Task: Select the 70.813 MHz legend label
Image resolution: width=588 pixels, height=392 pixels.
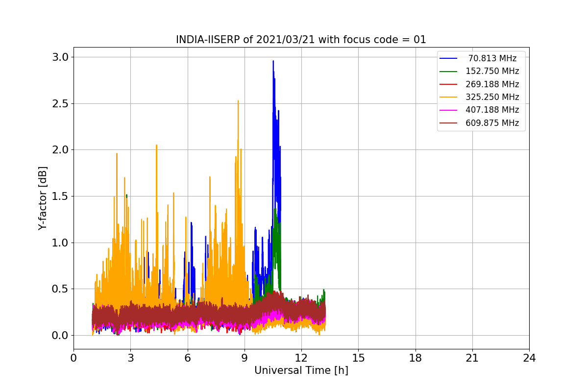Action: (x=492, y=58)
